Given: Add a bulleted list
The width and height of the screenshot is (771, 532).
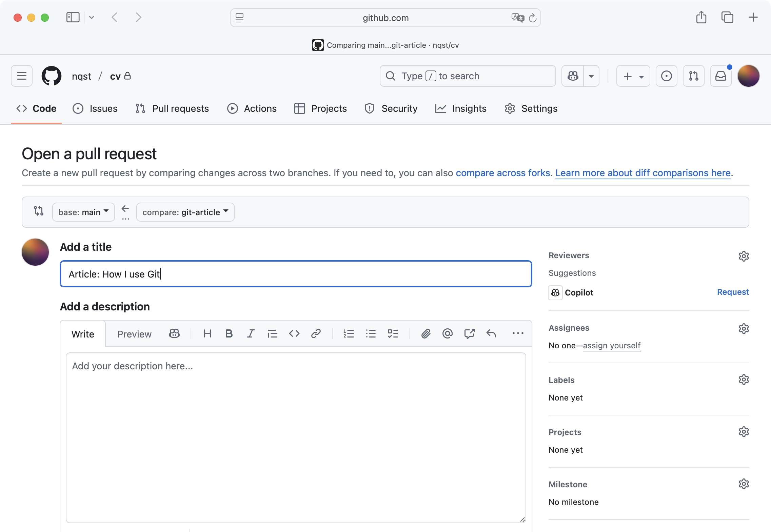Looking at the screenshot, I should pyautogui.click(x=371, y=333).
